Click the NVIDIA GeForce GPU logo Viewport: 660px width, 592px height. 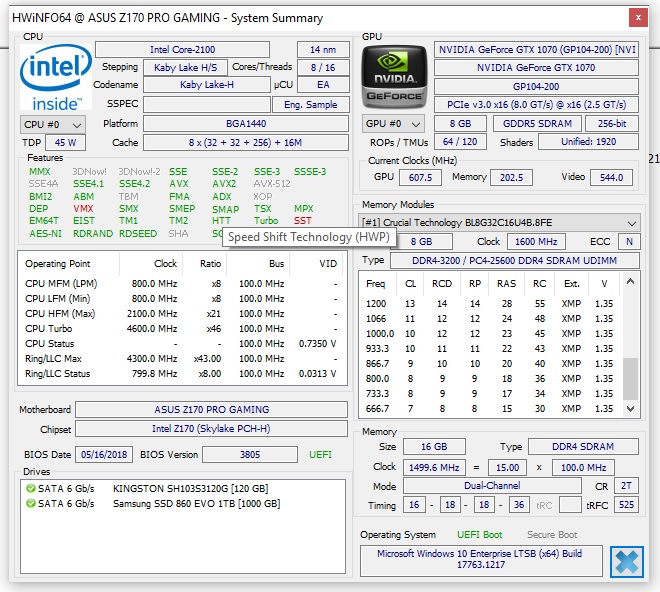click(x=394, y=77)
